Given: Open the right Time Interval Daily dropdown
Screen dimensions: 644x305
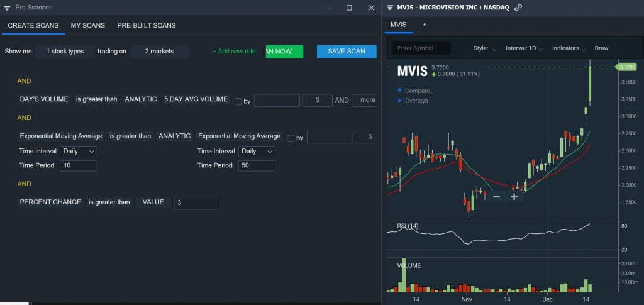Looking at the screenshot, I should tap(257, 152).
